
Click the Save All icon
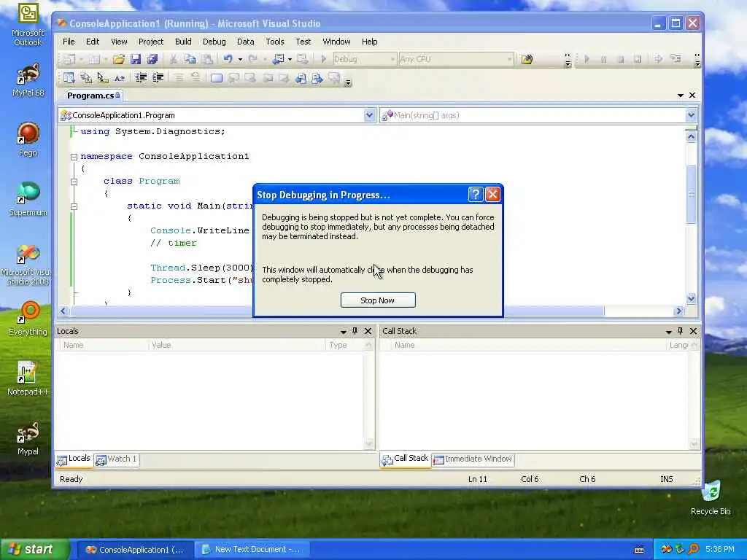pos(152,59)
